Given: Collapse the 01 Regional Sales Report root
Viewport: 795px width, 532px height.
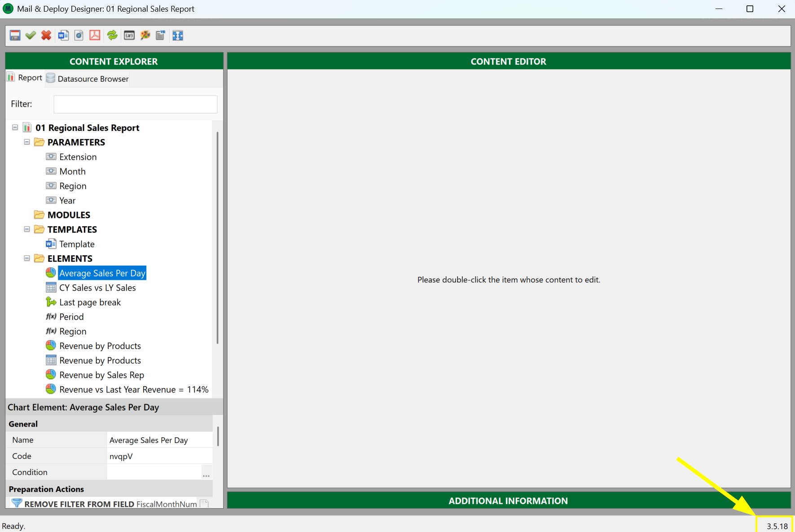Looking at the screenshot, I should (15, 127).
